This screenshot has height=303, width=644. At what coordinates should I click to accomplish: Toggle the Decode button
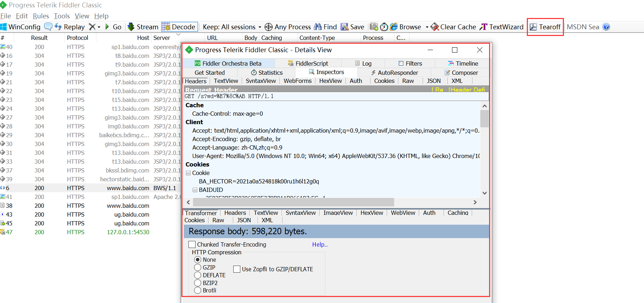(x=179, y=27)
